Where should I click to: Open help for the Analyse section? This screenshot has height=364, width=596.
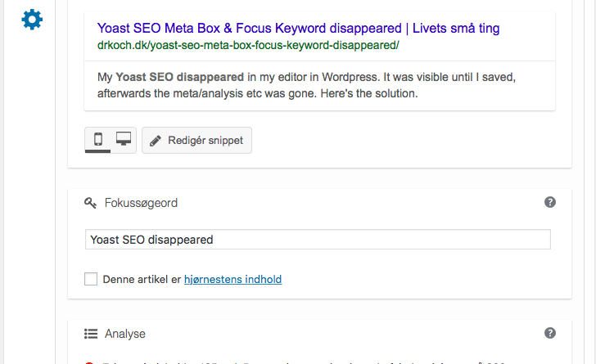click(x=549, y=333)
